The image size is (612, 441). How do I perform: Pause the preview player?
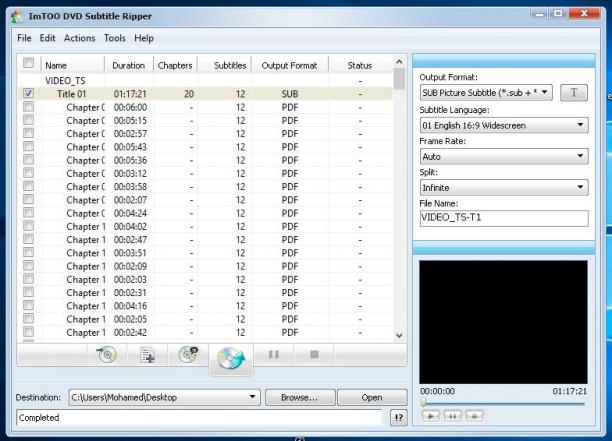pos(452,416)
